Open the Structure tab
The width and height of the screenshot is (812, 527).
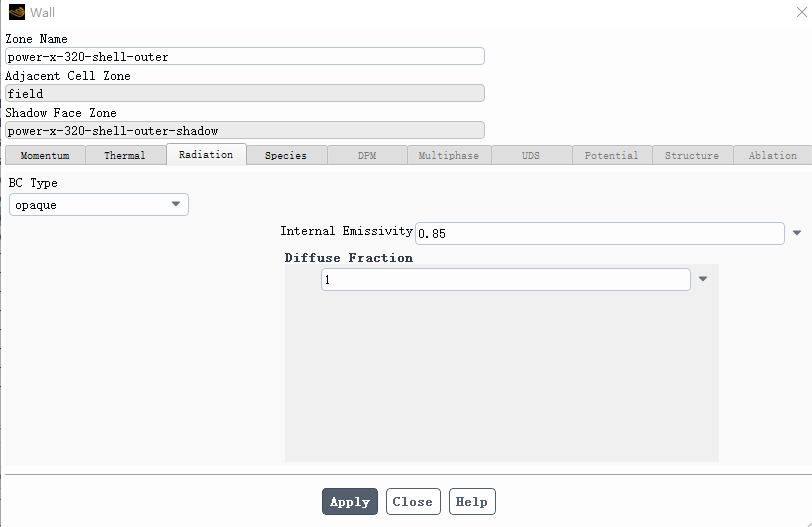pos(692,156)
